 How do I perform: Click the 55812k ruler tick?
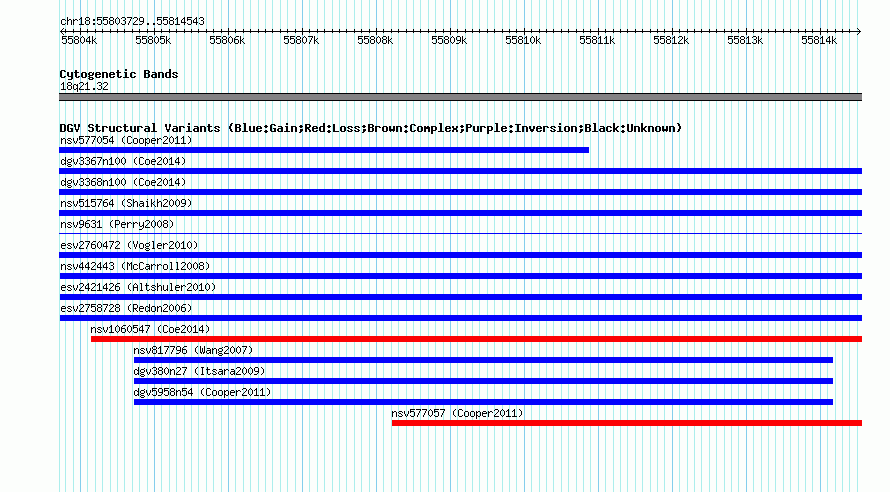tap(671, 40)
